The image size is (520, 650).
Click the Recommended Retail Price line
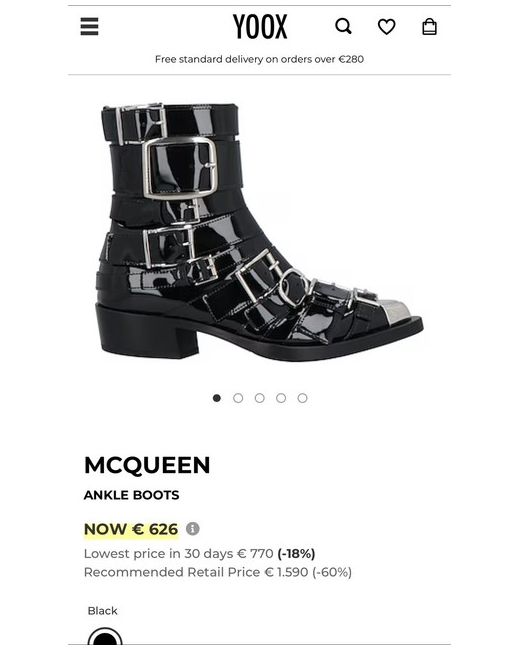218,572
